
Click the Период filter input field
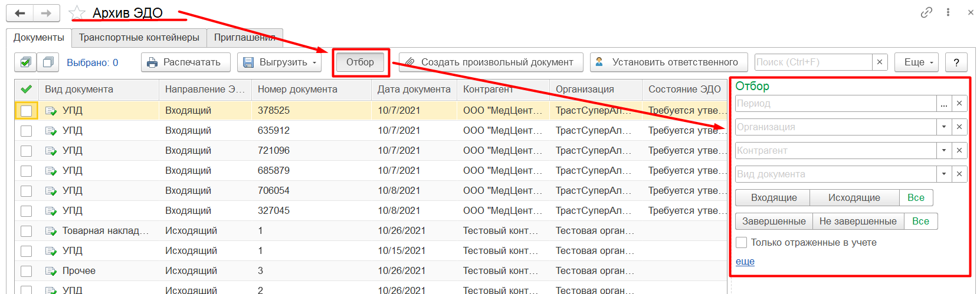click(x=835, y=103)
